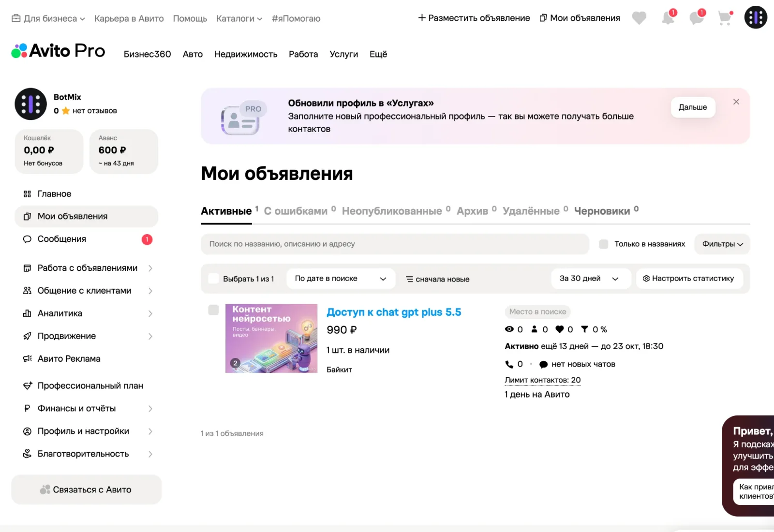Open the shopping cart icon

[725, 18]
